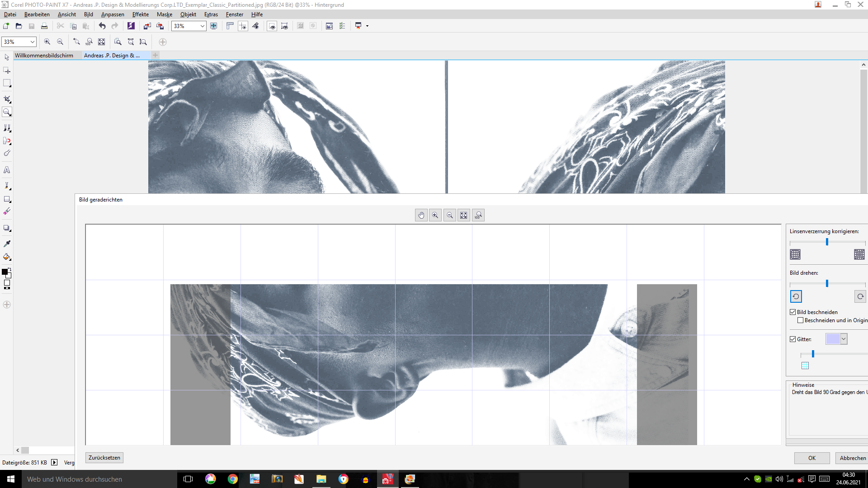
Task: Open the Anpassen menu
Action: coord(113,14)
